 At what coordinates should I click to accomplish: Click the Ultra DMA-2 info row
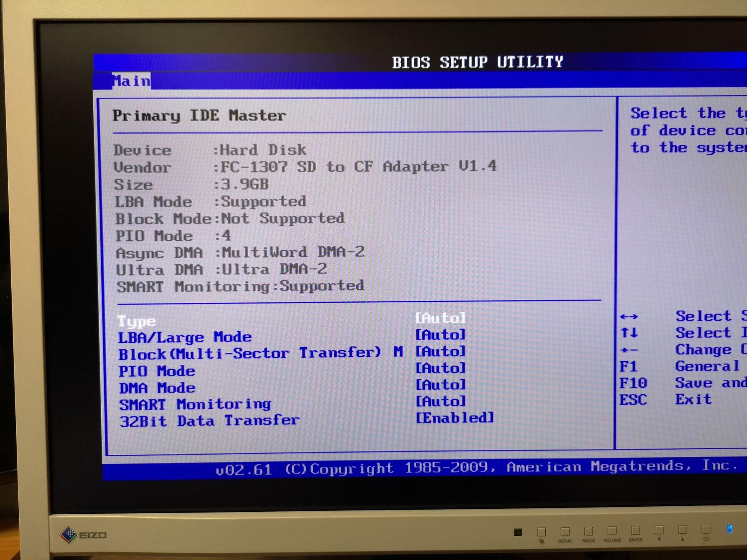click(x=222, y=269)
